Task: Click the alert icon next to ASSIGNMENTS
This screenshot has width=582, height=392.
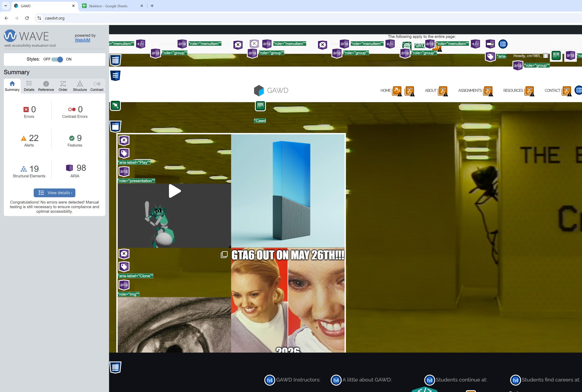Action: coord(488,91)
